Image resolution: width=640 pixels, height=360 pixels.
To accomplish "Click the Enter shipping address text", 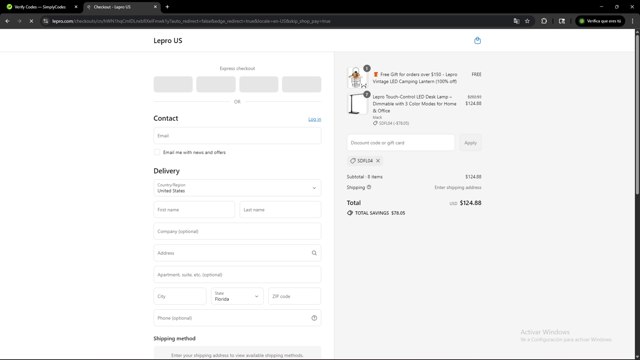I will [x=458, y=187].
